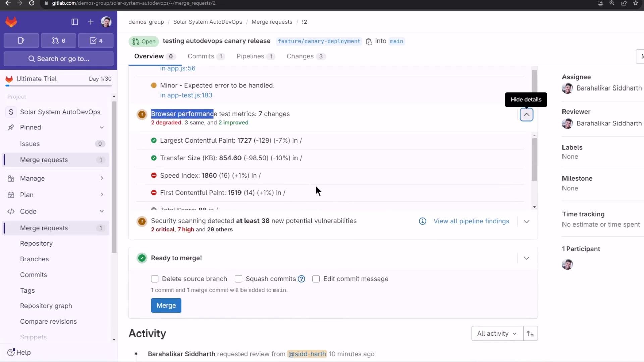Click the Ready to merge green check icon
644x362 pixels.
[142, 258]
